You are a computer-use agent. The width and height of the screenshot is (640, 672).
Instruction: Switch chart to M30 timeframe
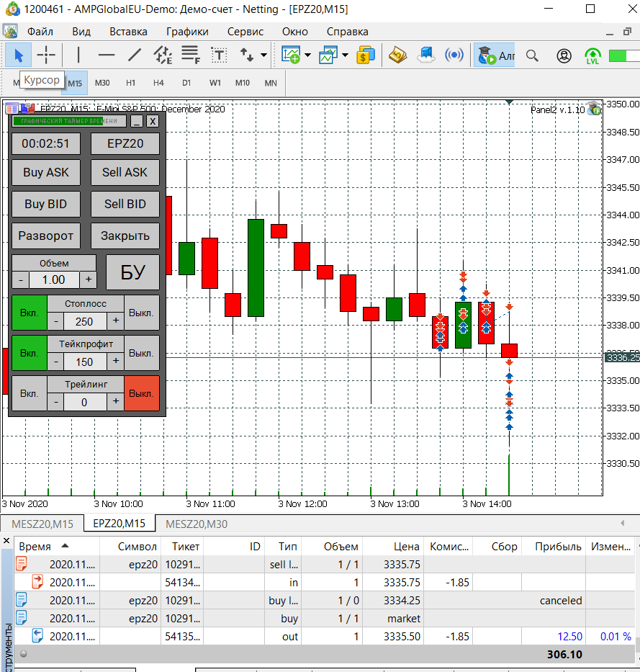tap(102, 83)
